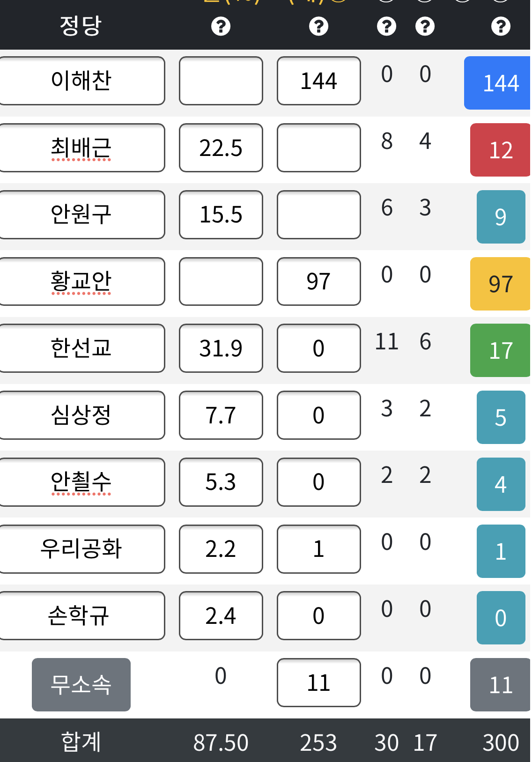Click the 31.9 percentage field for 한선교
This screenshot has width=532, height=762.
click(x=221, y=348)
